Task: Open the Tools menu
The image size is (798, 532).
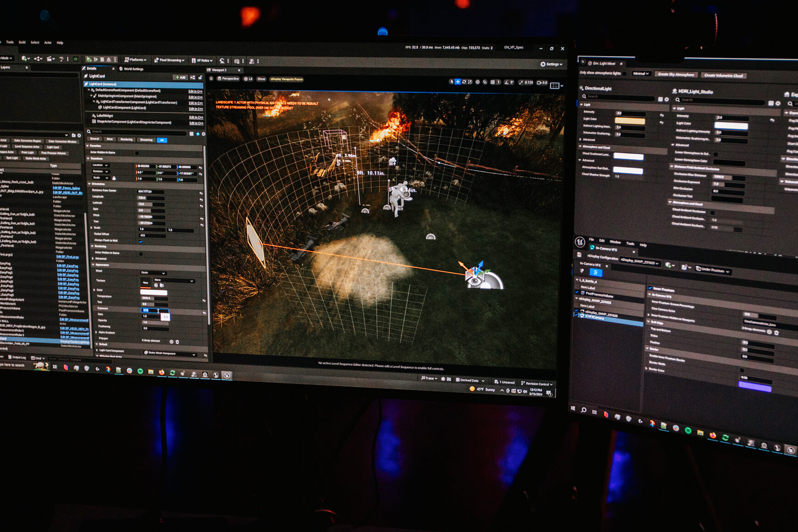Action: tap(10, 42)
